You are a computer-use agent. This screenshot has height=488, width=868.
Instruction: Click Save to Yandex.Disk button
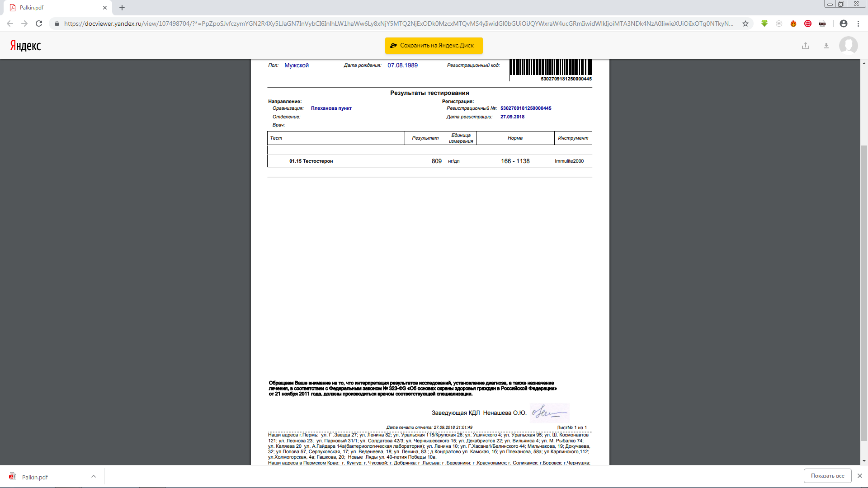434,46
